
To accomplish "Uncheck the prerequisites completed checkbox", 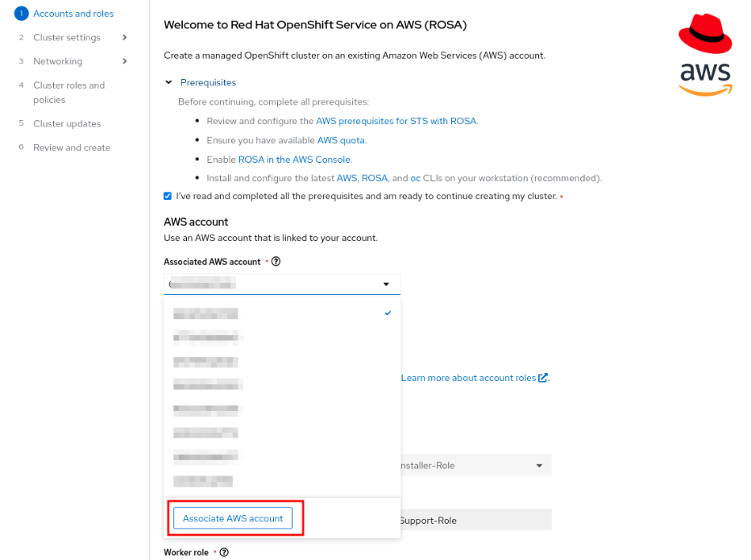I will point(168,196).
